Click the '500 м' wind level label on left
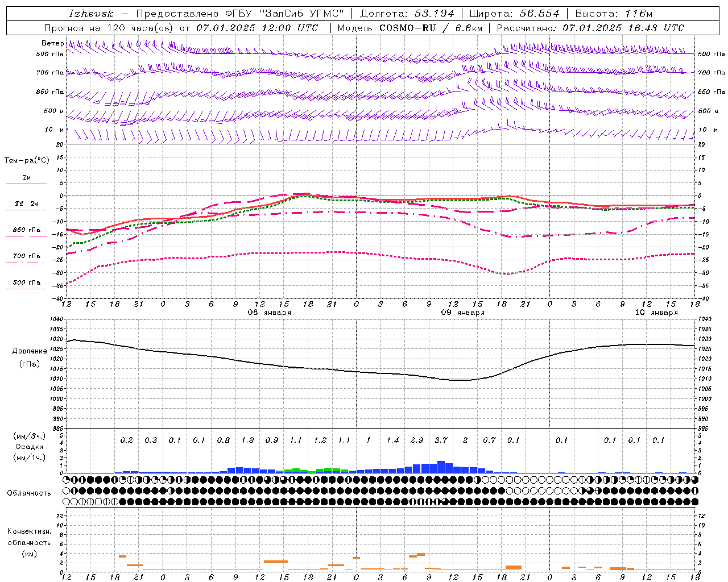Image resolution: width=728 pixels, height=582 pixels. (x=53, y=111)
